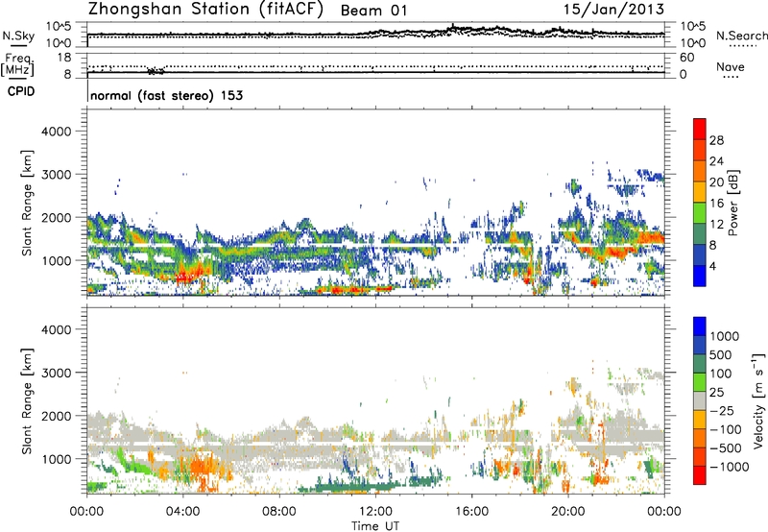The image size is (768, 532).
Task: Click the '12:00' time tick label
Action: click(375, 512)
